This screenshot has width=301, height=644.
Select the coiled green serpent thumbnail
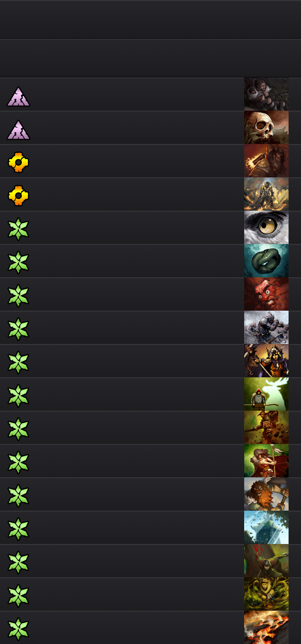pos(266,261)
